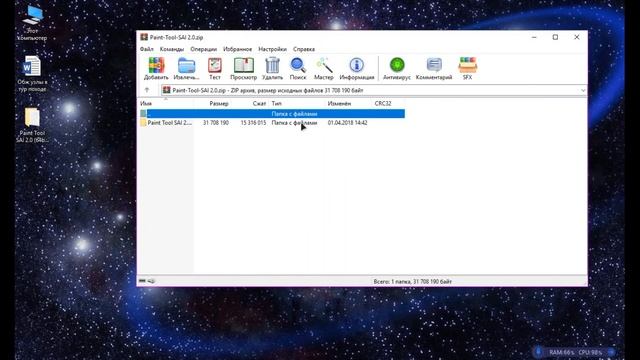
Task: Maximize the WinRAR window
Action: (x=555, y=37)
